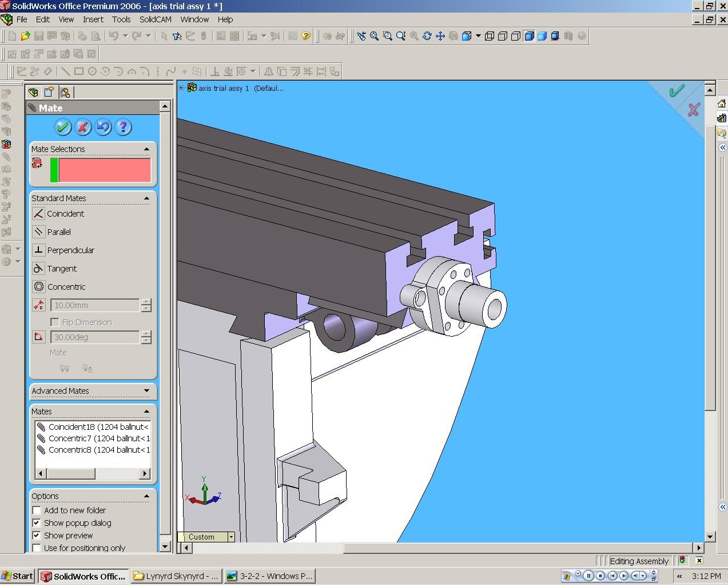The image size is (728, 587).
Task: Expand the Advanced Mates section
Action: pyautogui.click(x=146, y=391)
